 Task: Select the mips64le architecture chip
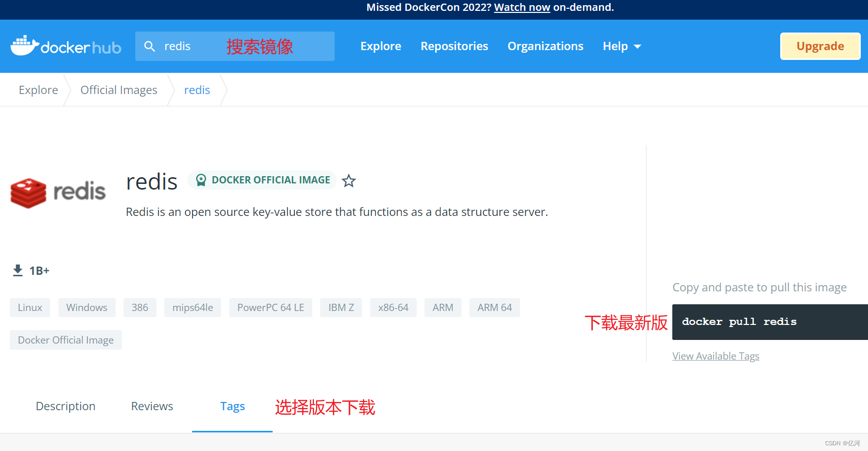pyautogui.click(x=193, y=307)
